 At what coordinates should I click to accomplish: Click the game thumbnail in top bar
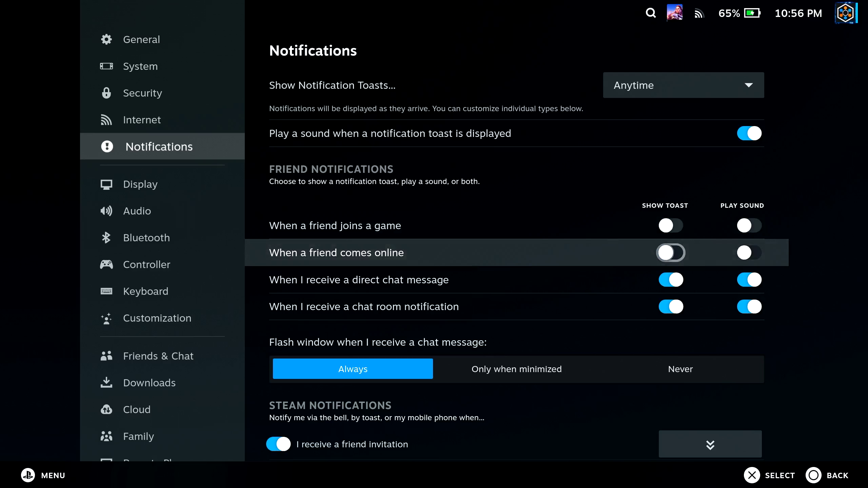[x=674, y=13]
